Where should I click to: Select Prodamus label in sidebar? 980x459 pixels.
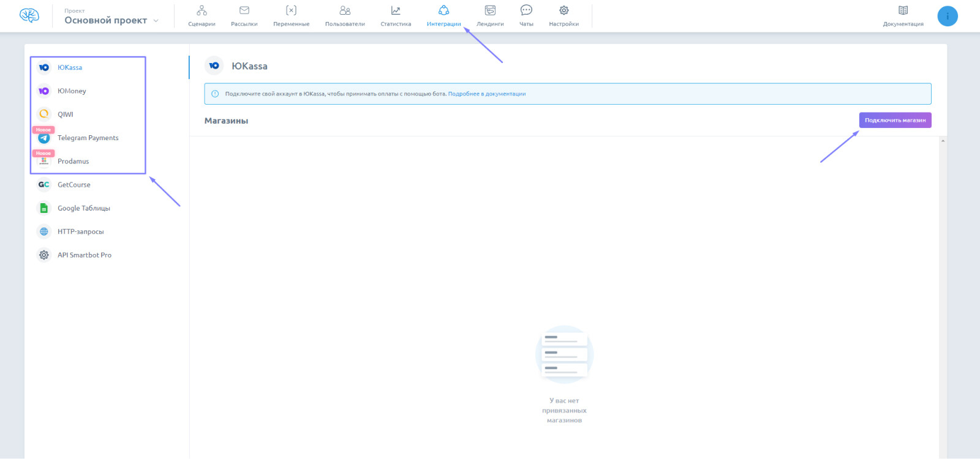[73, 161]
